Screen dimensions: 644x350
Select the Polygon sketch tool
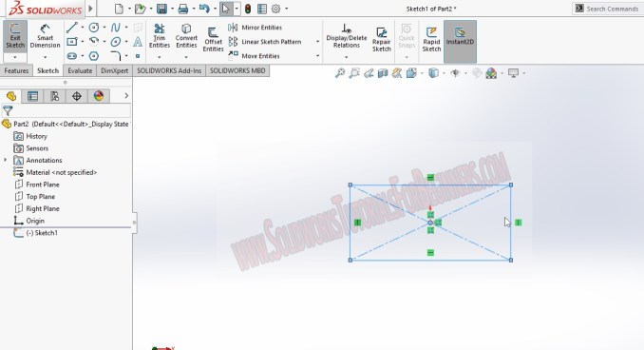[94, 56]
